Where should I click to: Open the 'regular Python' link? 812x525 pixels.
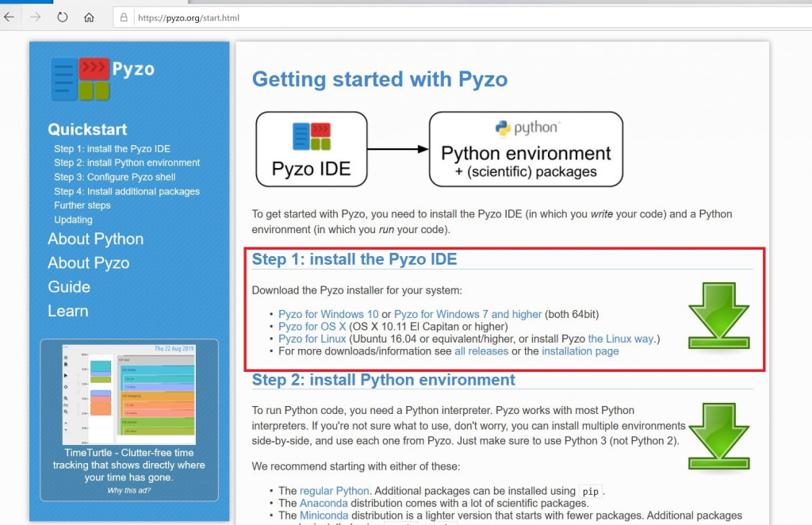pos(334,491)
